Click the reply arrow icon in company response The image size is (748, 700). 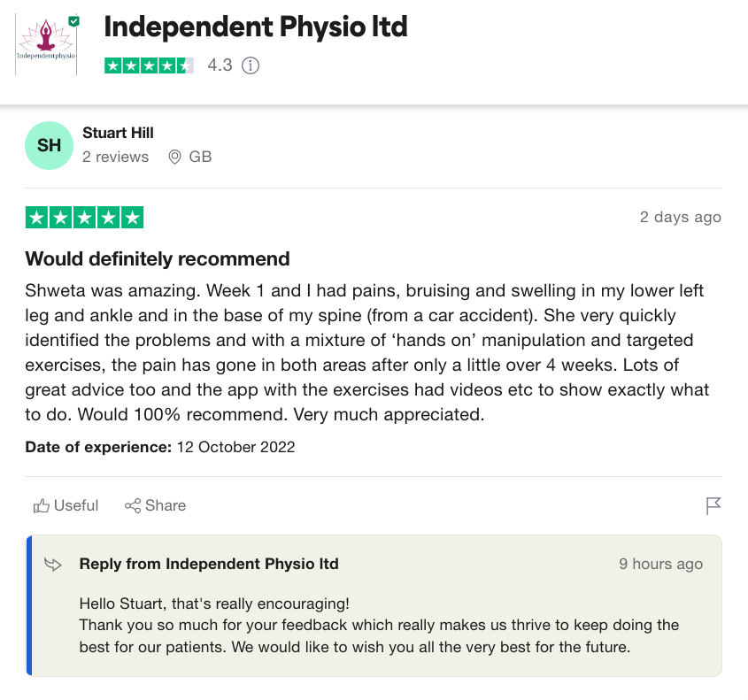point(53,564)
